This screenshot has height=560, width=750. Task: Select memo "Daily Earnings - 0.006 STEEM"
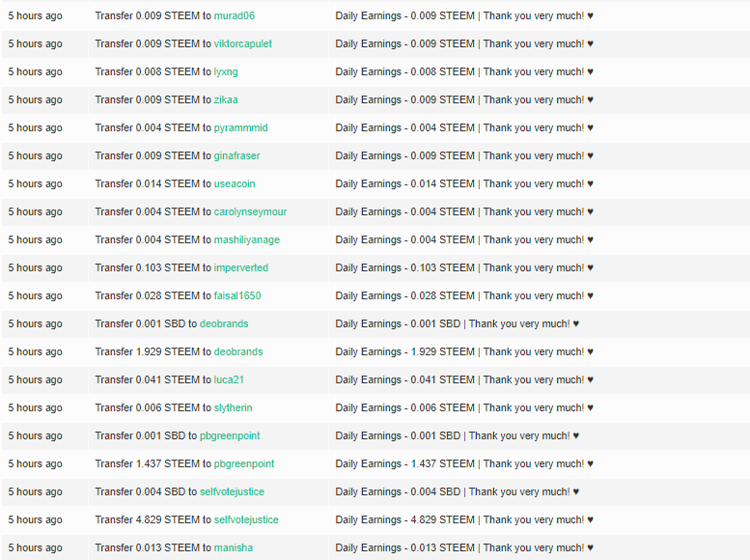point(404,407)
